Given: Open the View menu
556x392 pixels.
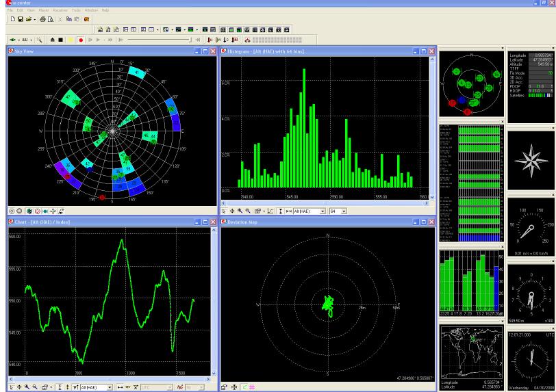Looking at the screenshot, I should coord(31,10).
